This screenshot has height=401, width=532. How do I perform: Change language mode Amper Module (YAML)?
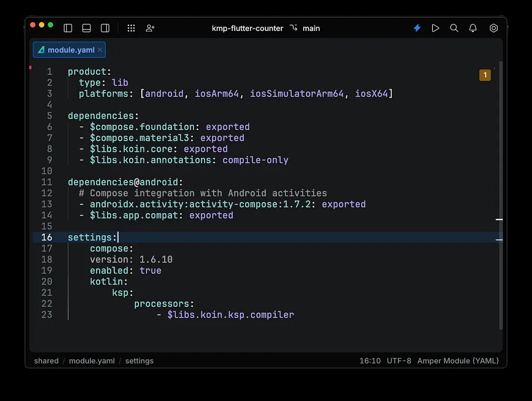[x=458, y=361]
